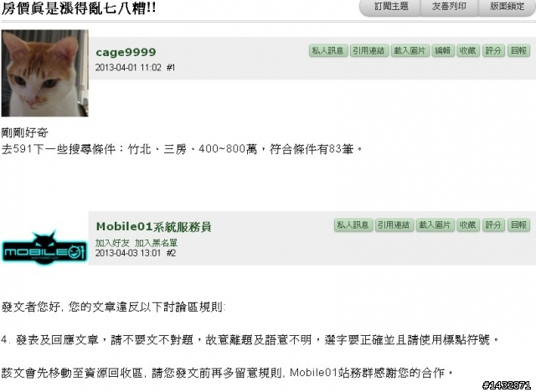Send 私人訊息 to Mobile01系統服務員
This screenshot has height=392, width=536.
pyautogui.click(x=353, y=224)
